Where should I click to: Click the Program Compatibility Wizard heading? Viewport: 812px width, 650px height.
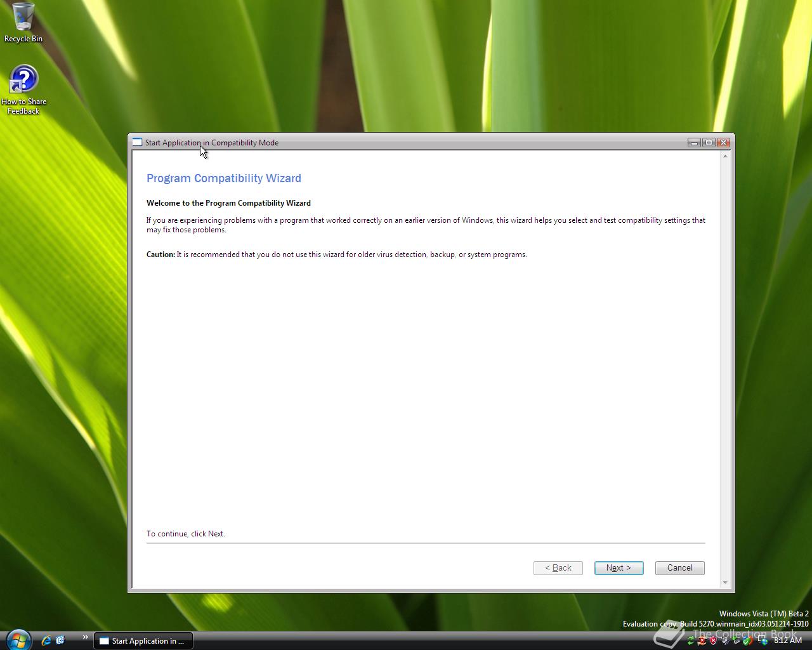[224, 178]
